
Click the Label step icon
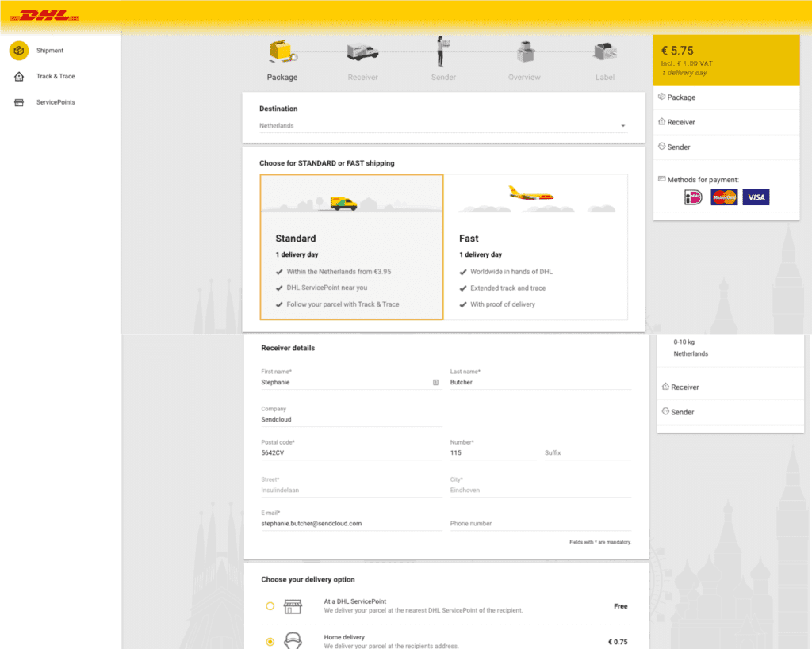604,53
